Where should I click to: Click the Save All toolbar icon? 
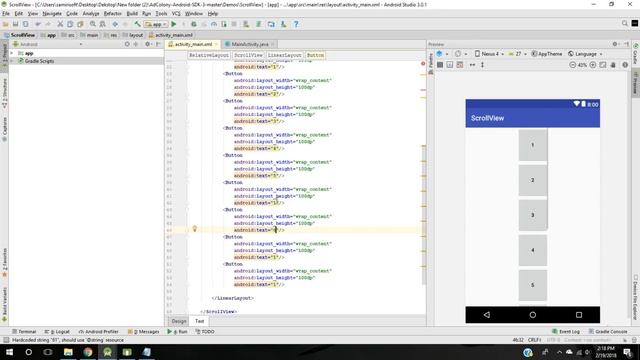16,24
